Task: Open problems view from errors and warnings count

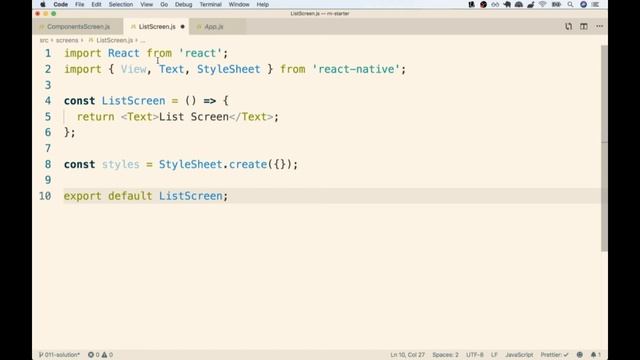Action: tap(100, 355)
